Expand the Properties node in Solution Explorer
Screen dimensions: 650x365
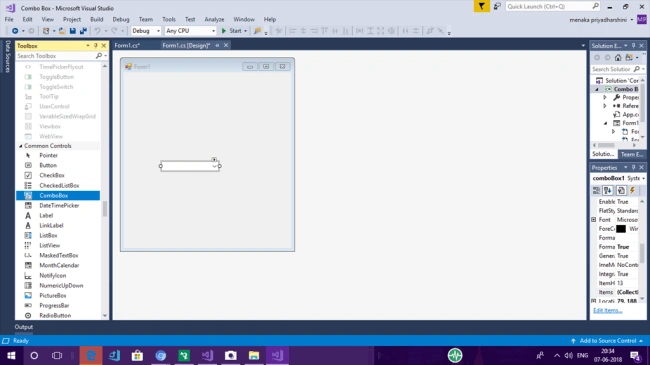pos(605,97)
